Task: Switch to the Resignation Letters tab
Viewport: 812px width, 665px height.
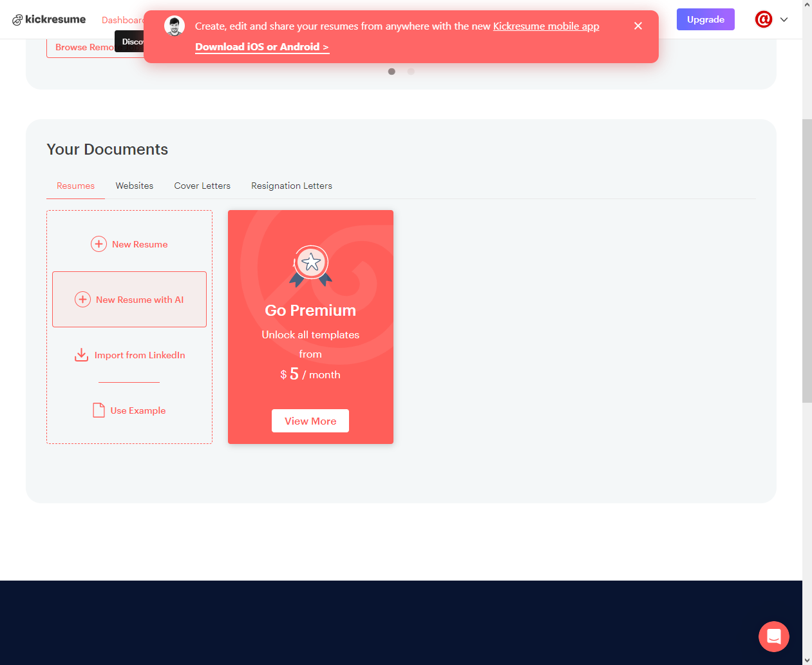Action: 292,186
